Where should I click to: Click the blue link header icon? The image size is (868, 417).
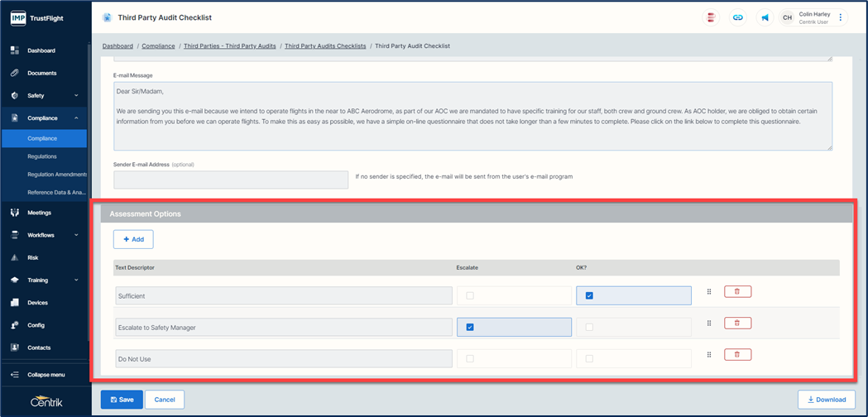pyautogui.click(x=738, y=17)
